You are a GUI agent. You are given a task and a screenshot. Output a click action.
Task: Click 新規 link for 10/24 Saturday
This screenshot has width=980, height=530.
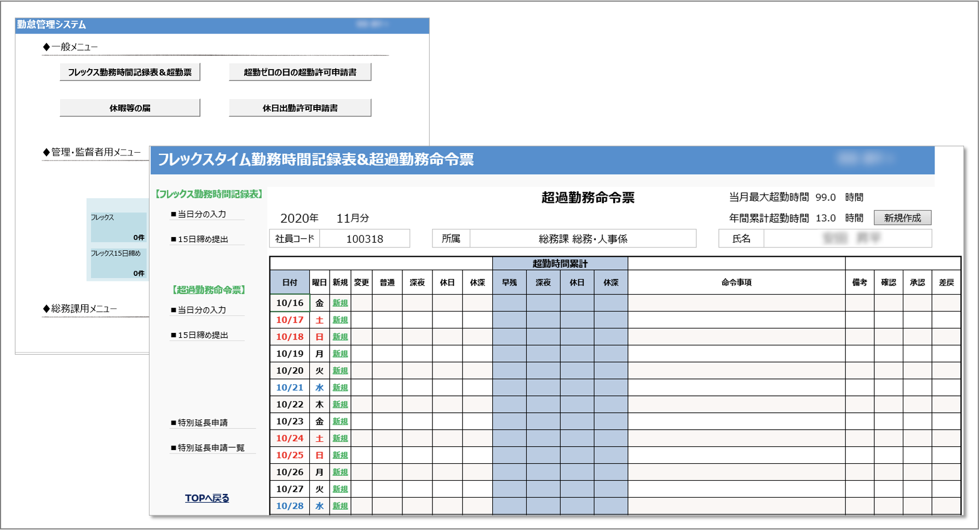(339, 438)
